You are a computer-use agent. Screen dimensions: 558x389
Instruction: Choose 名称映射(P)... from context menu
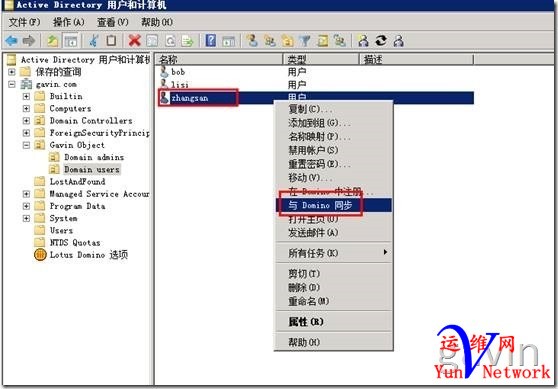click(334, 136)
